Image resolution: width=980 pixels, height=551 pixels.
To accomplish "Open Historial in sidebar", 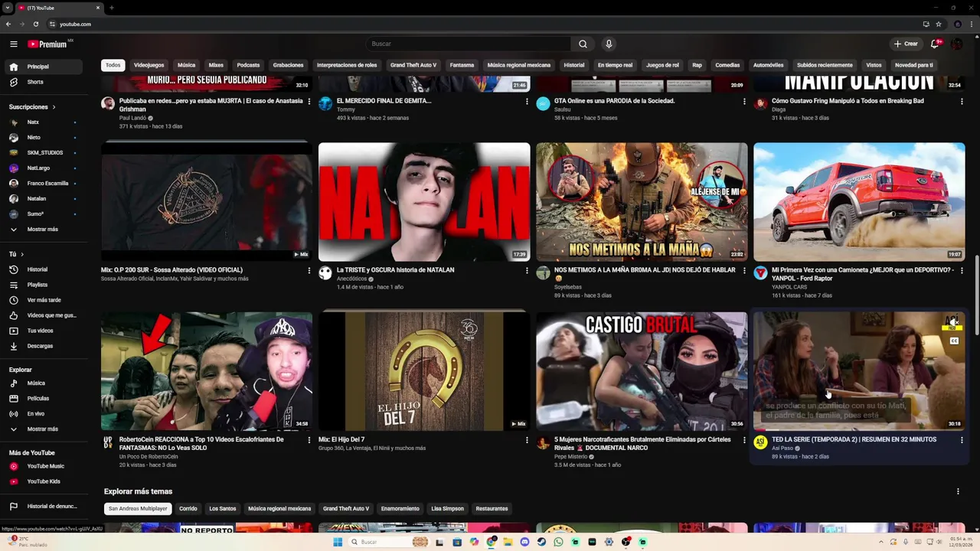I will click(43, 269).
